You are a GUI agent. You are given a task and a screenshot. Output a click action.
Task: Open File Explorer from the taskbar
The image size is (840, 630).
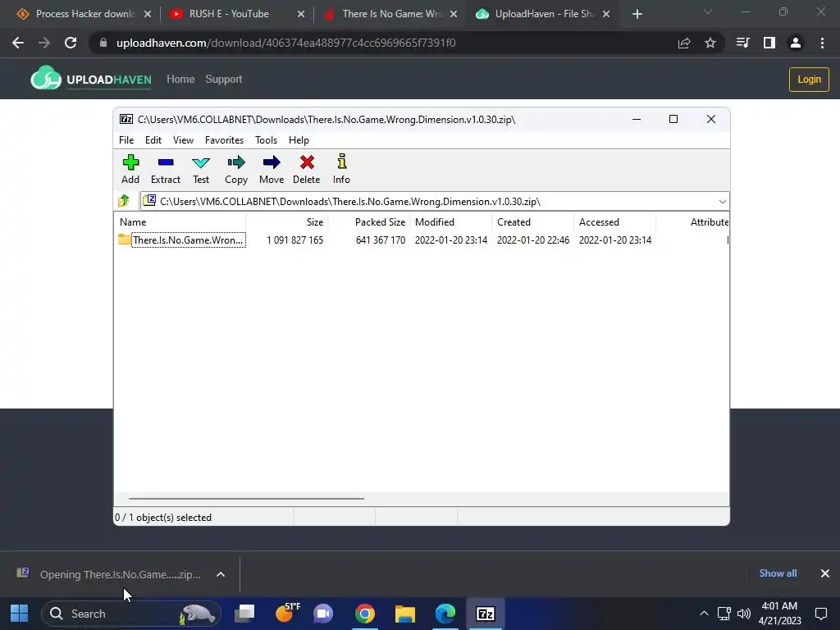[405, 614]
